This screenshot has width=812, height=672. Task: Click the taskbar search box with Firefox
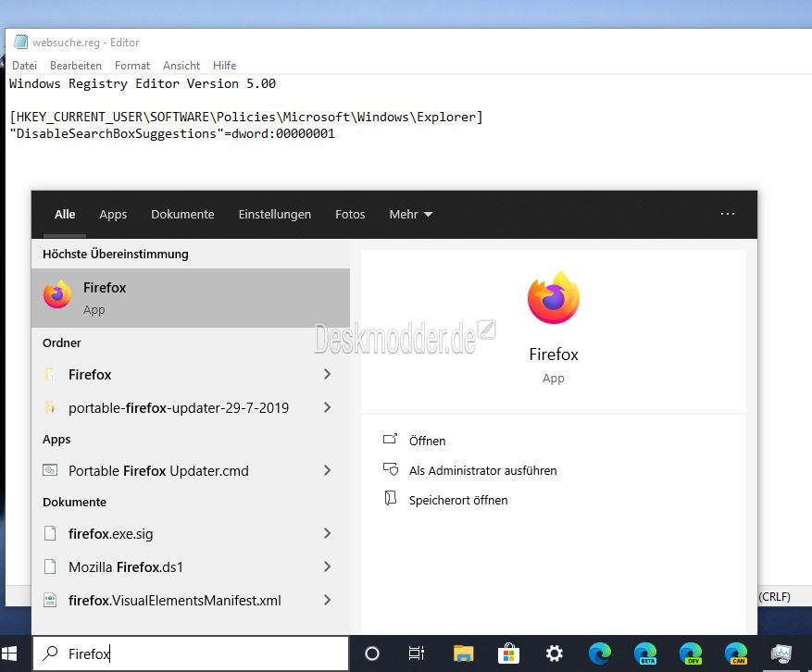[x=191, y=653]
